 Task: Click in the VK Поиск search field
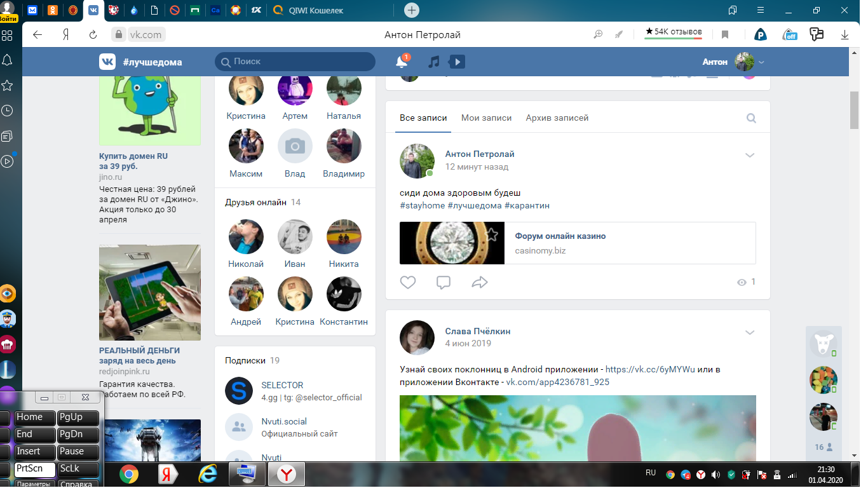click(295, 62)
